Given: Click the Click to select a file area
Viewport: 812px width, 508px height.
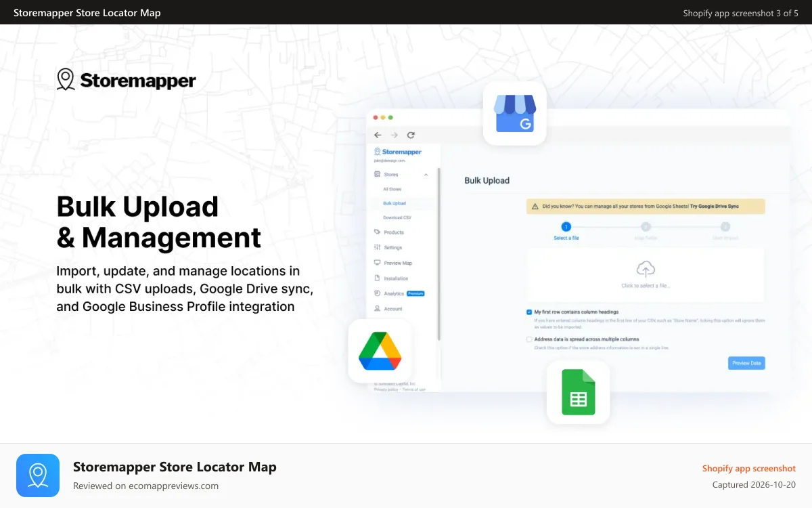Looking at the screenshot, I should click(x=646, y=275).
